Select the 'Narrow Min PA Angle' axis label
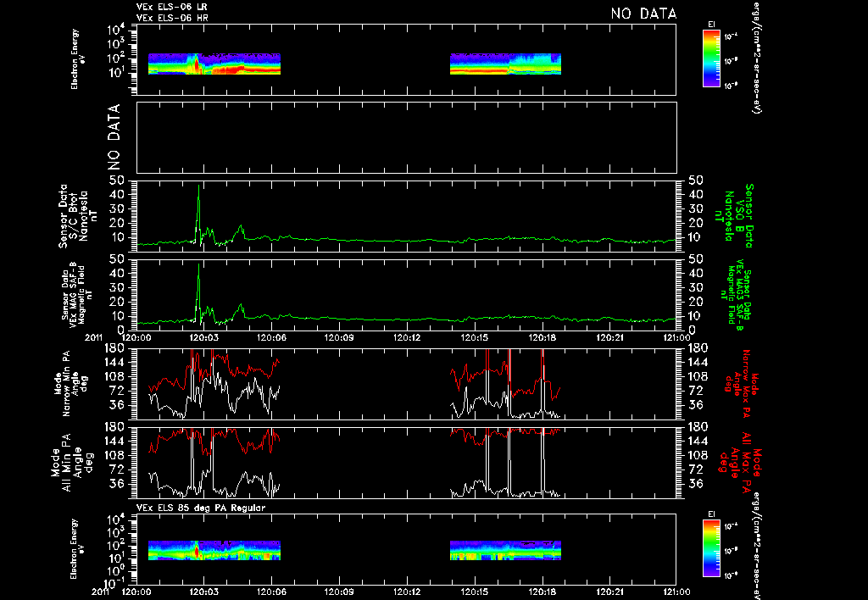The width and height of the screenshot is (868, 600). [x=70, y=383]
